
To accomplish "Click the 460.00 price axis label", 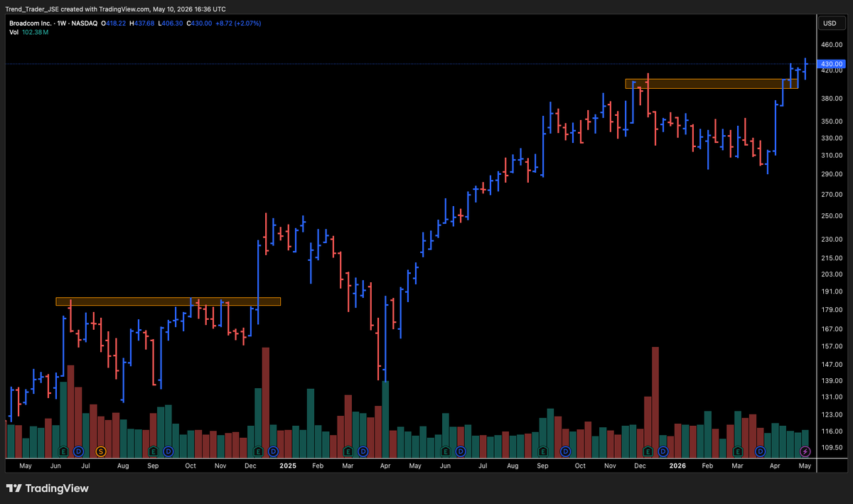I will (x=831, y=45).
